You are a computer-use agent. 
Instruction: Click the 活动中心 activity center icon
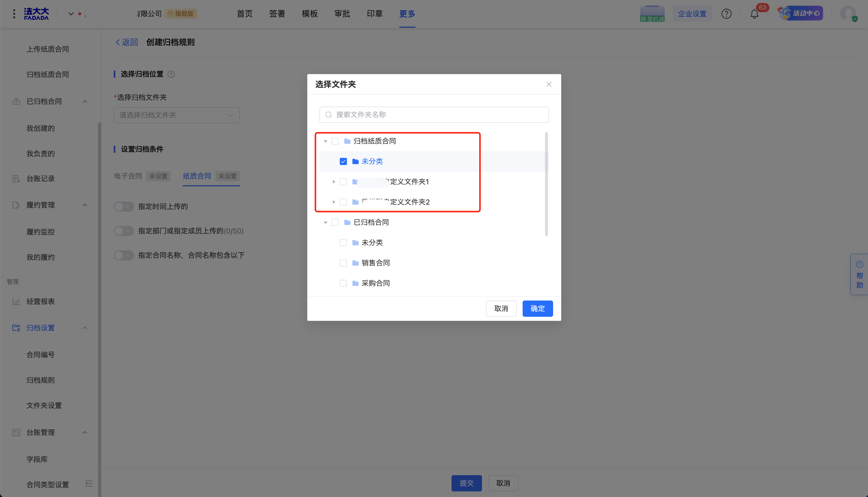[x=800, y=13]
